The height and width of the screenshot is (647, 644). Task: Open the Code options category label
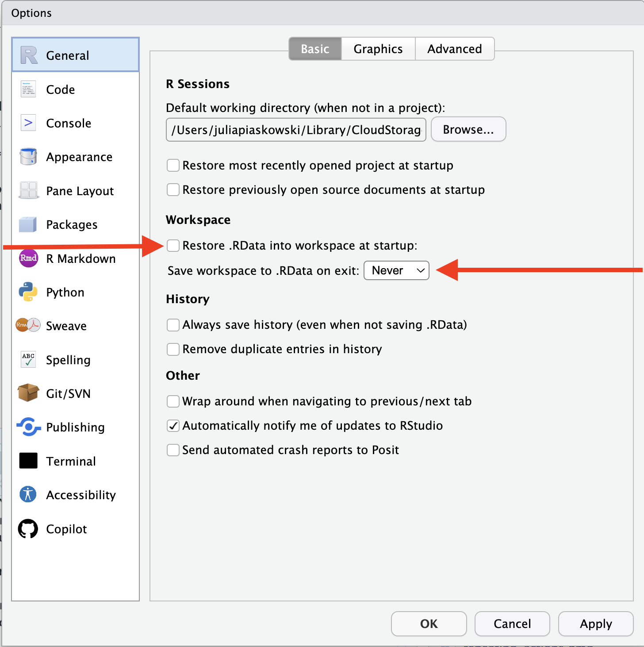coord(61,89)
